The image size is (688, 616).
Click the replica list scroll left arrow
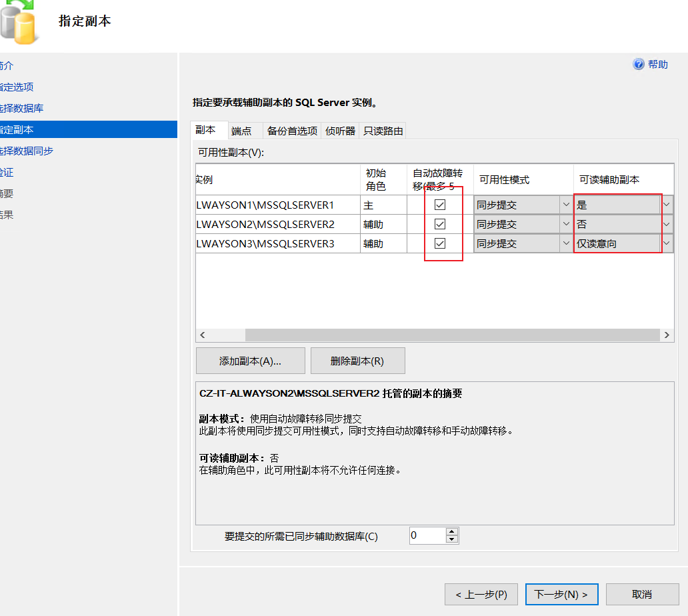click(202, 335)
